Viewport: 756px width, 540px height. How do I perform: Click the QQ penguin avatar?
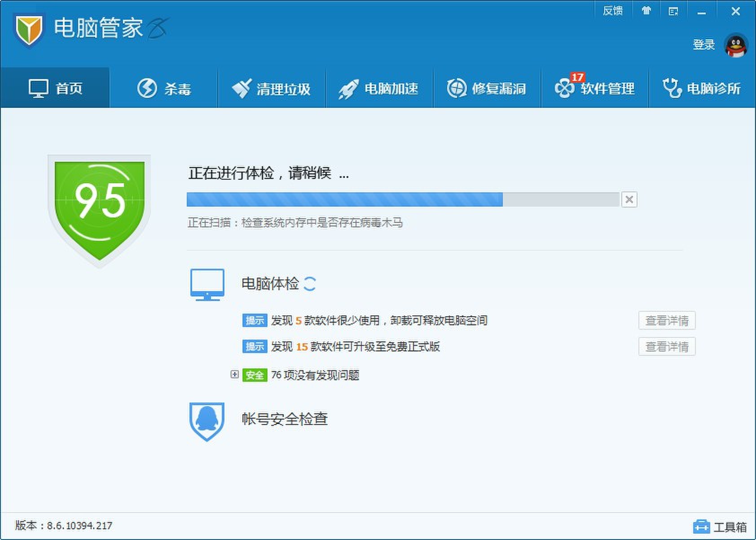click(736, 45)
